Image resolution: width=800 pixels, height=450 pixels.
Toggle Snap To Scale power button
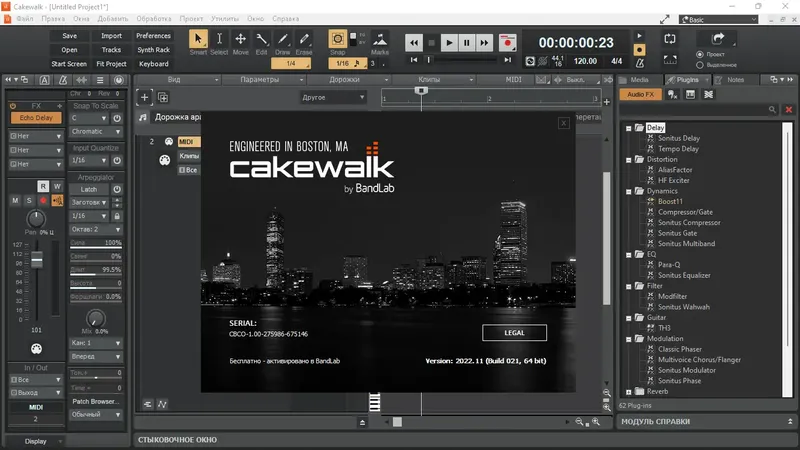(117, 118)
